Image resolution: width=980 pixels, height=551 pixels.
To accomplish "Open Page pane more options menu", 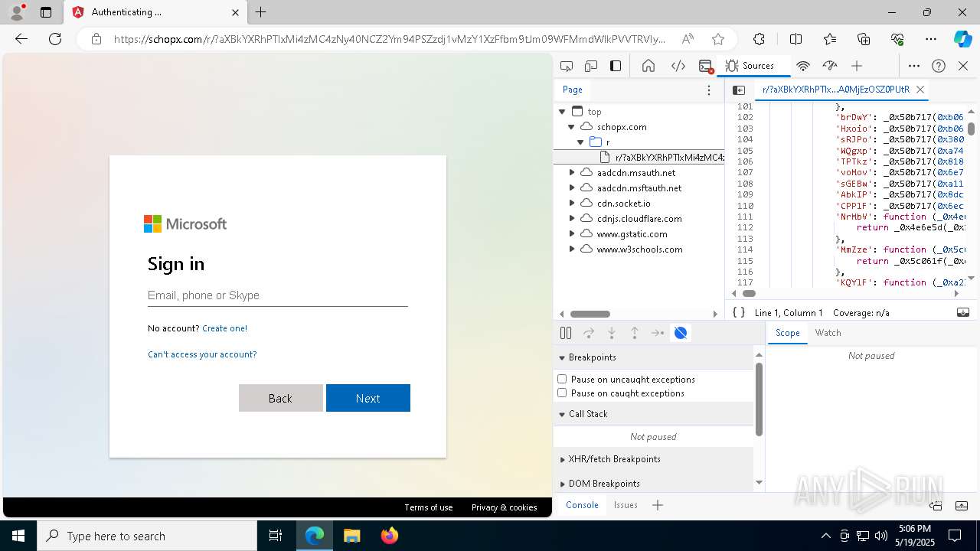I will [709, 90].
